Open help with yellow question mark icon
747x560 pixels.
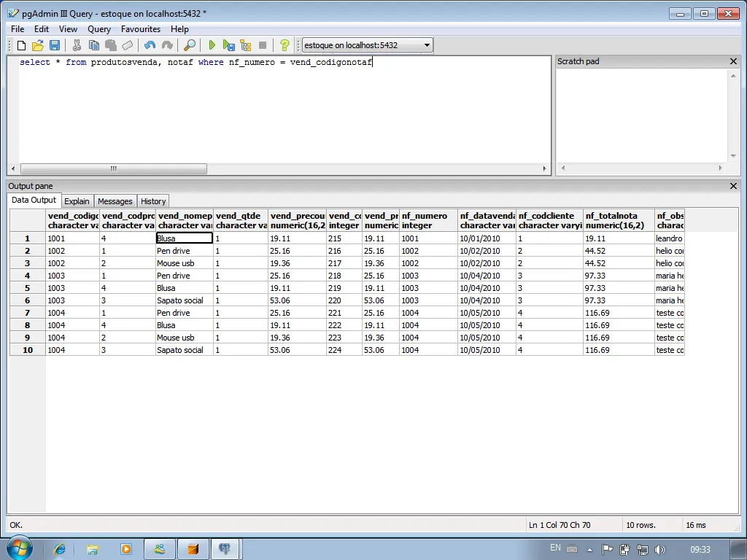pyautogui.click(x=285, y=45)
